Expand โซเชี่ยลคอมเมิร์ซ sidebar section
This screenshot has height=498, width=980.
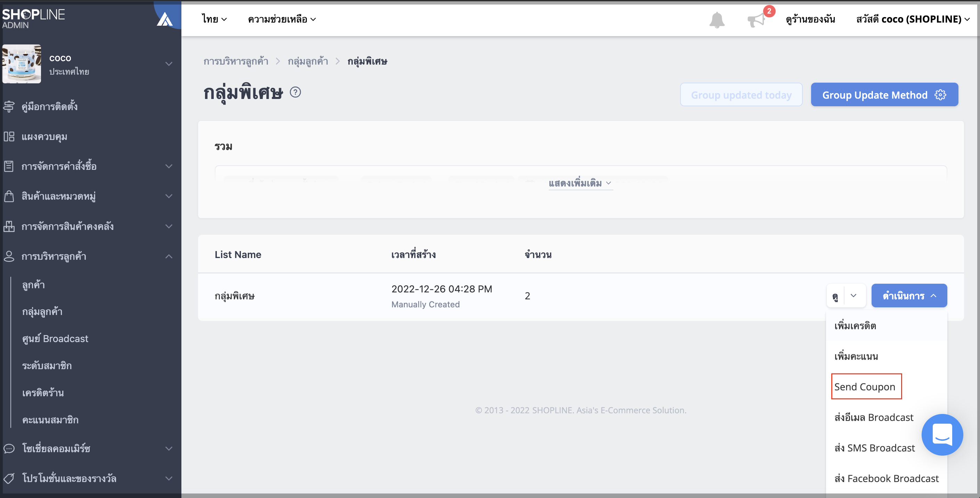169,449
